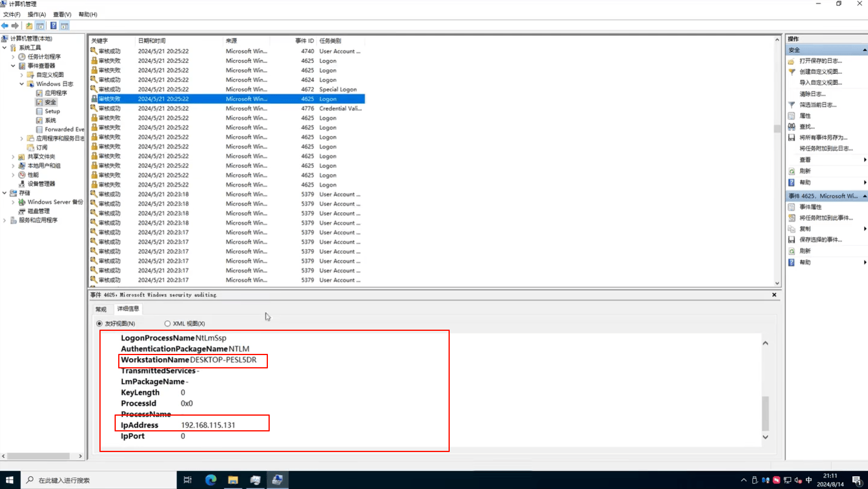Click the 事件属性 icon in actions pane

[x=792, y=207]
